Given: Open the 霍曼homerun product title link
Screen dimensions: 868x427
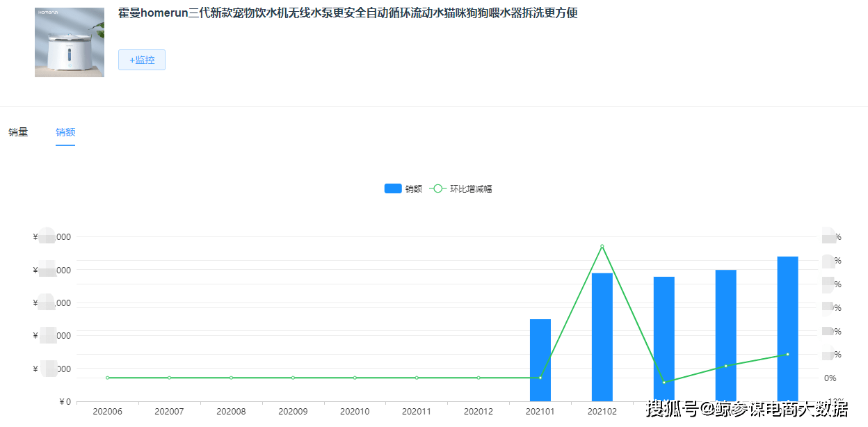Looking at the screenshot, I should pyautogui.click(x=348, y=13).
